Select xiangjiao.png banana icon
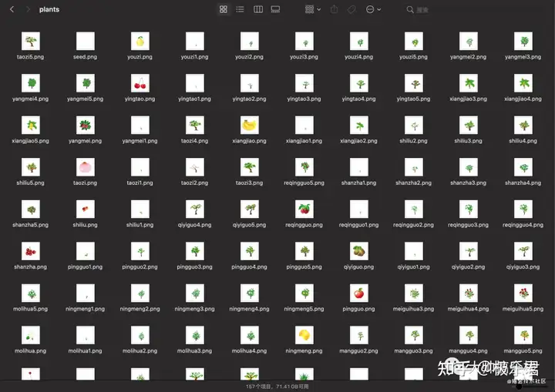The image size is (555, 392). tap(250, 126)
